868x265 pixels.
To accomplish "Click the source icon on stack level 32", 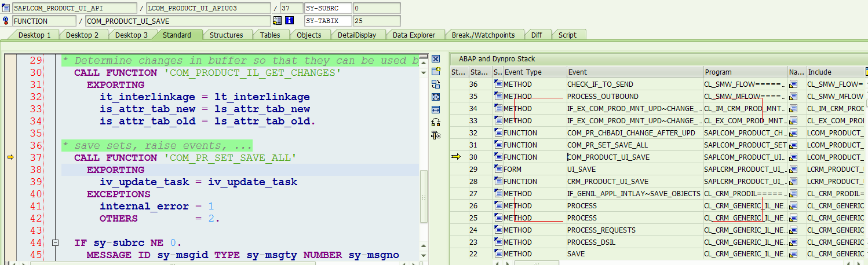I will pyautogui.click(x=498, y=133).
